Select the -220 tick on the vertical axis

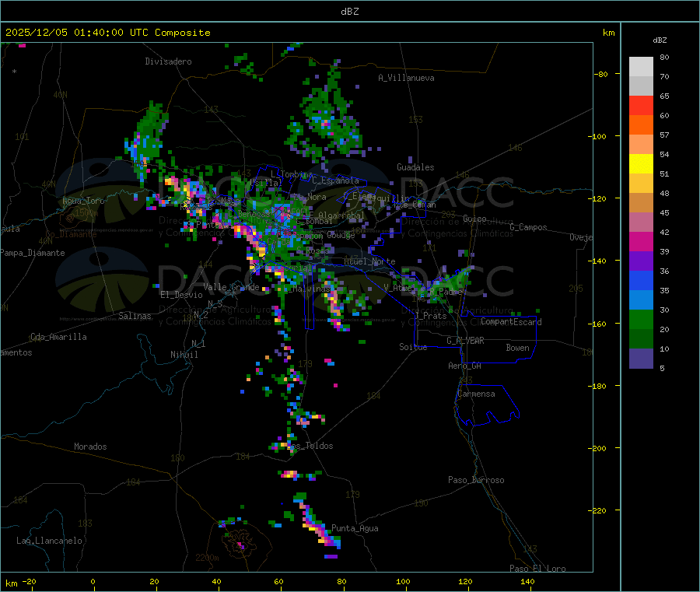coord(597,511)
